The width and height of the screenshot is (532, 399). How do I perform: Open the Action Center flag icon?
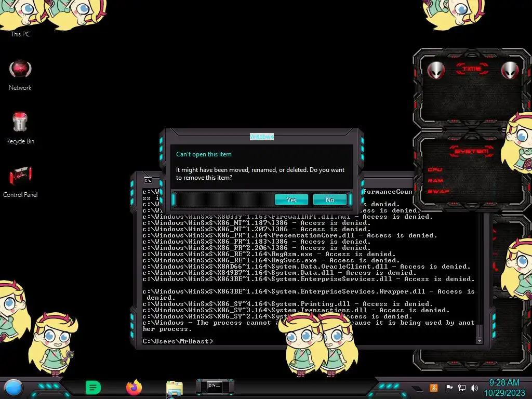pos(449,388)
